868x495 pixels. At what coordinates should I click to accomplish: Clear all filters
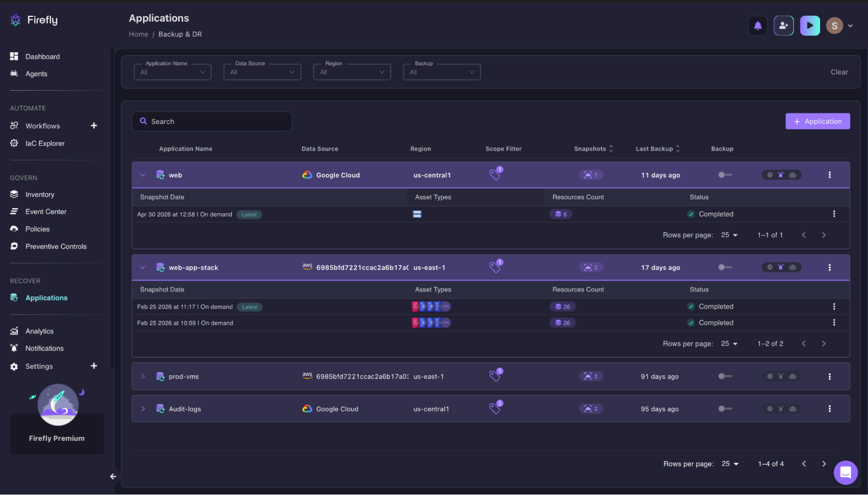(x=839, y=72)
